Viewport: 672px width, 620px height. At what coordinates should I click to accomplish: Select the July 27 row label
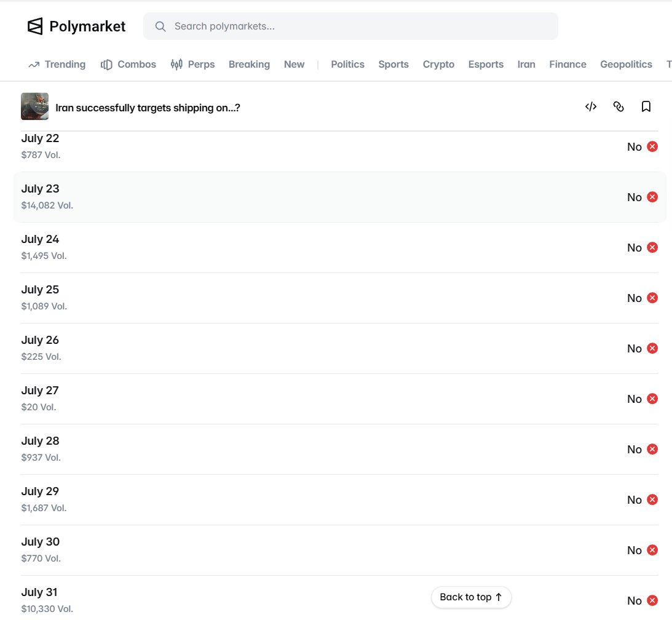[x=40, y=391]
